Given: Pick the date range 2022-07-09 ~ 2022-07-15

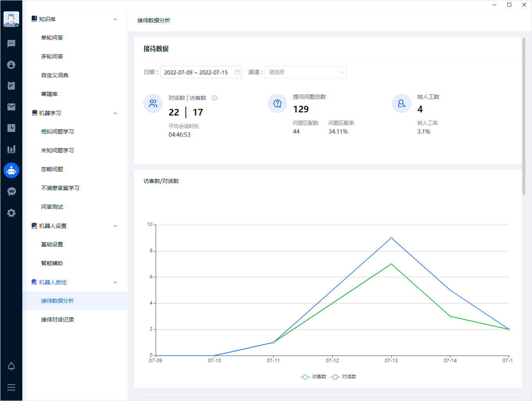Looking at the screenshot, I should tap(201, 72).
